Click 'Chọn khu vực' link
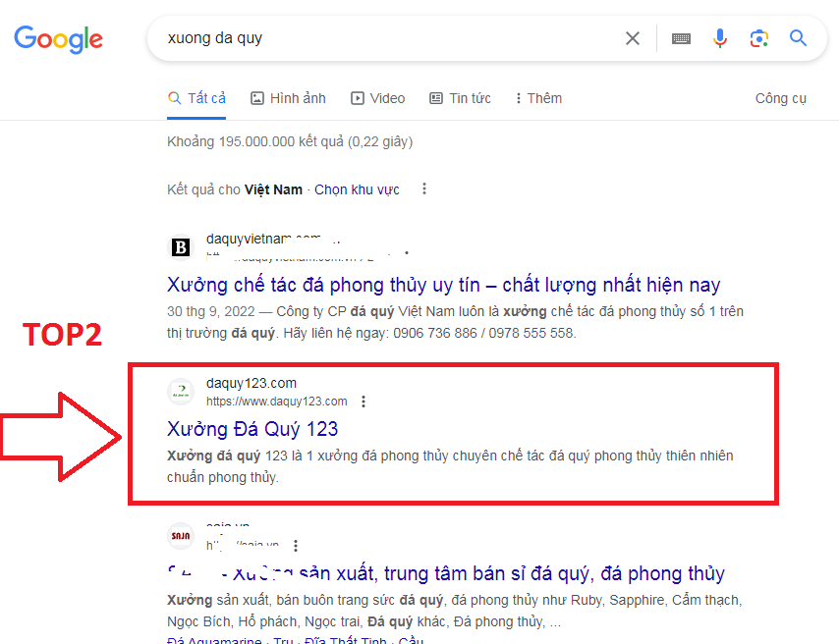Image resolution: width=839 pixels, height=644 pixels. click(357, 189)
